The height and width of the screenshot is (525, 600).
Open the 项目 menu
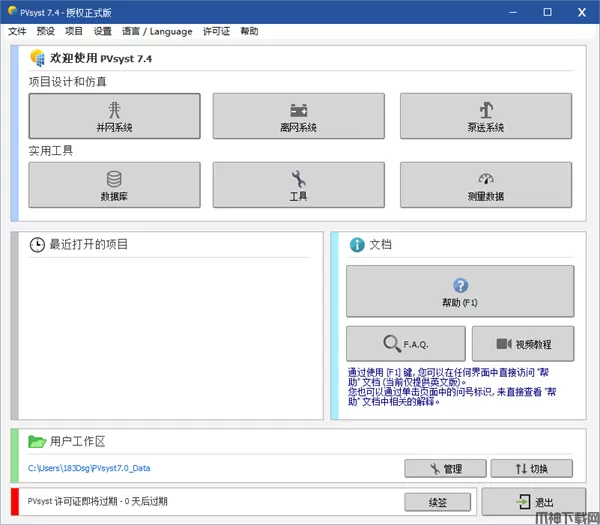(74, 31)
